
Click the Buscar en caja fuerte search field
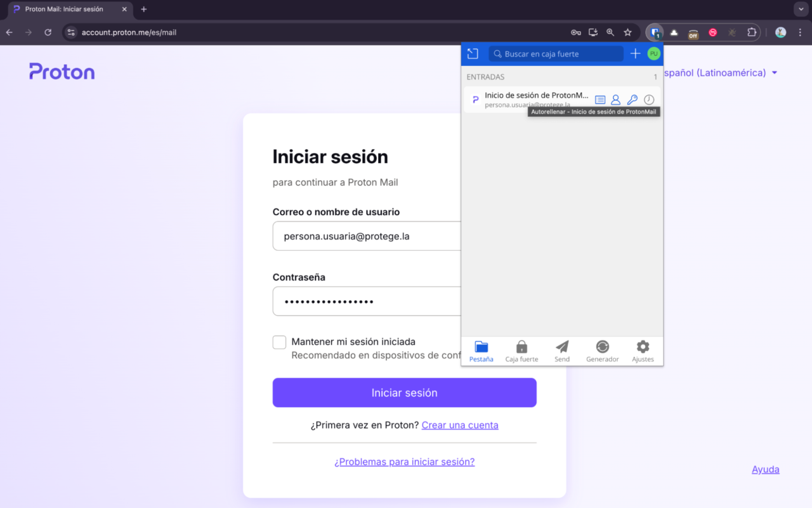(x=556, y=53)
